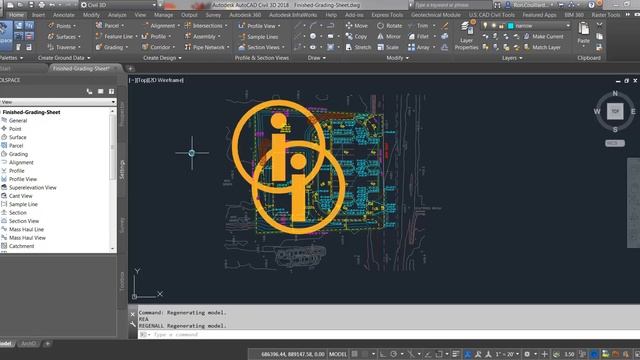This screenshot has width=640, height=360.
Task: Toggle the layer on/off lightbulb icon
Action: click(x=485, y=26)
